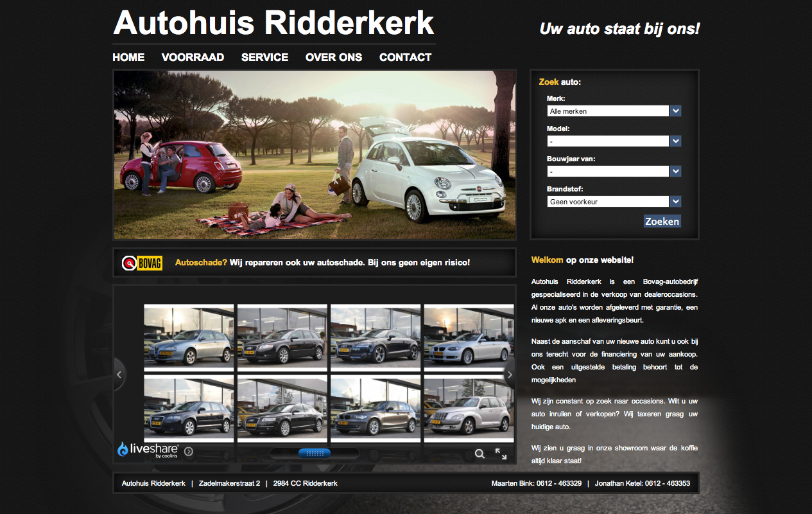Click the circled arrow next to liveshare
This screenshot has height=514, width=812.
(x=189, y=452)
